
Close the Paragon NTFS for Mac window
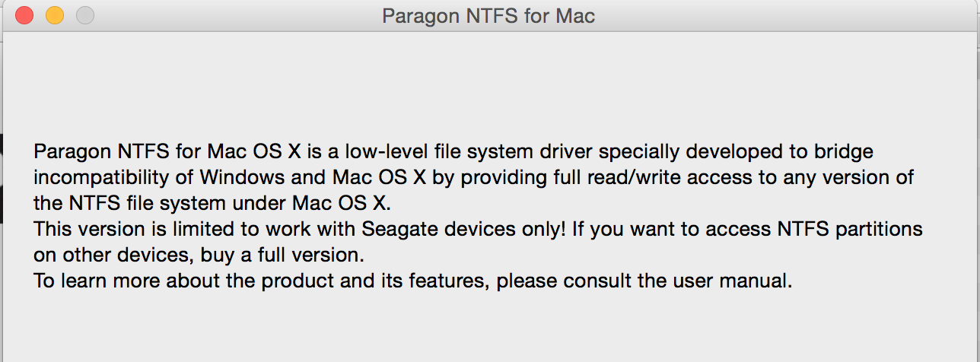click(x=24, y=15)
